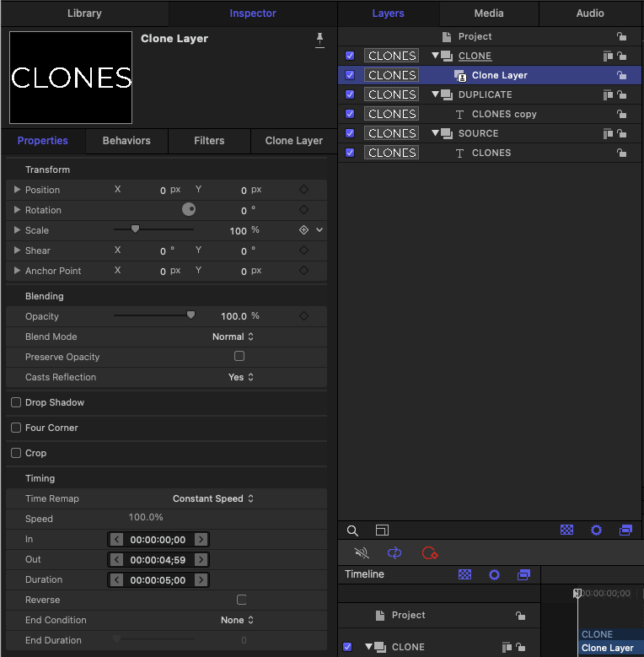Screen dimensions: 644x657
Task: Enable Preserve Opacity checkbox
Action: (239, 356)
